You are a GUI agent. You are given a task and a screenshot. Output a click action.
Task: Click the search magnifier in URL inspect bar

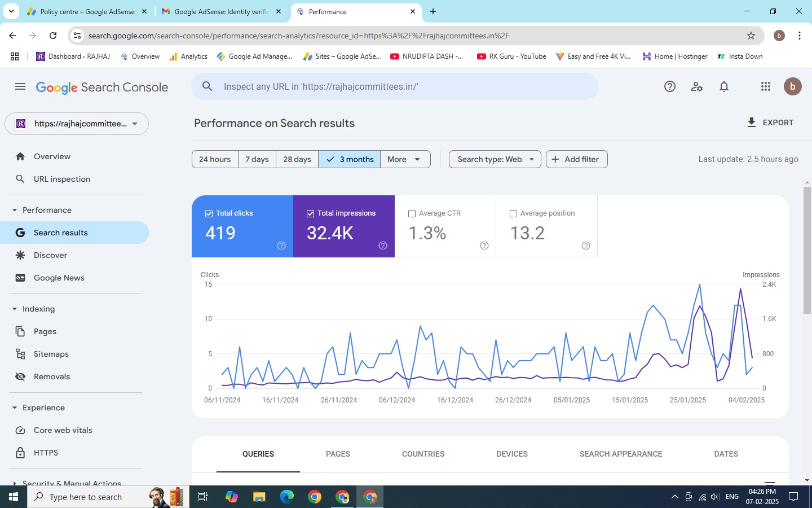[x=208, y=86]
